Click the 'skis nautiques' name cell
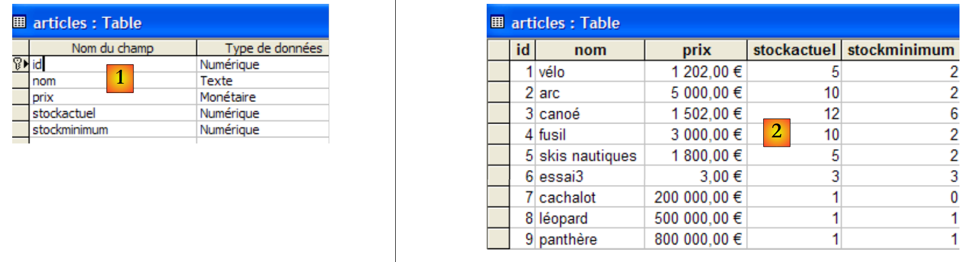This screenshot has width=980, height=262. (589, 156)
